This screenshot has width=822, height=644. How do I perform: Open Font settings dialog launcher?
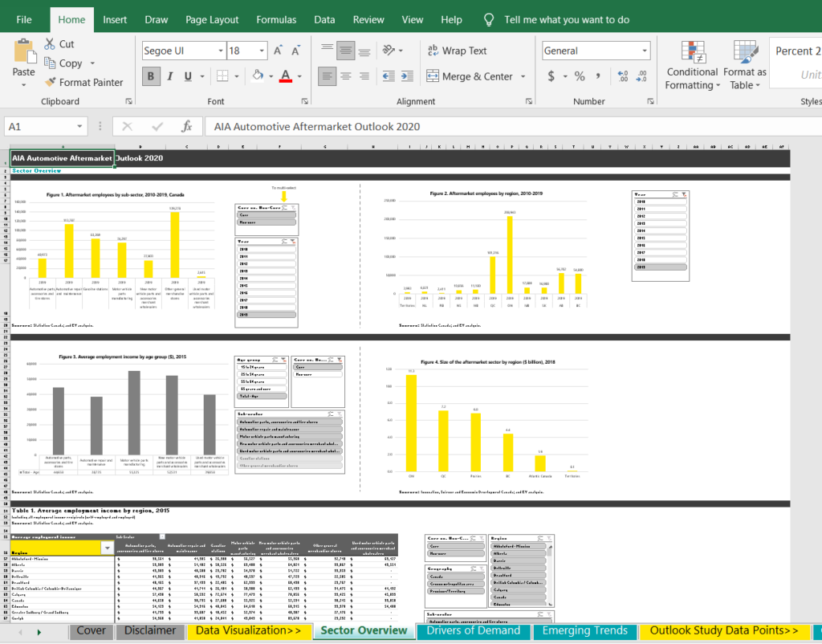click(x=304, y=101)
